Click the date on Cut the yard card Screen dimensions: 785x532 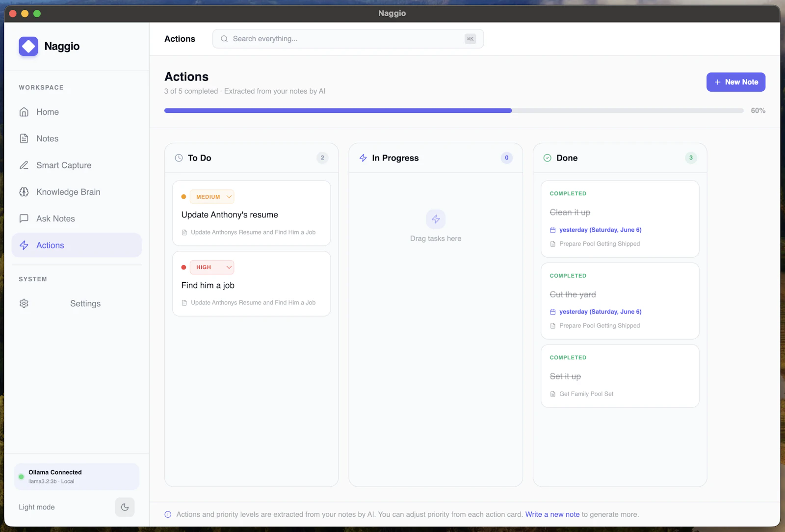(x=601, y=312)
